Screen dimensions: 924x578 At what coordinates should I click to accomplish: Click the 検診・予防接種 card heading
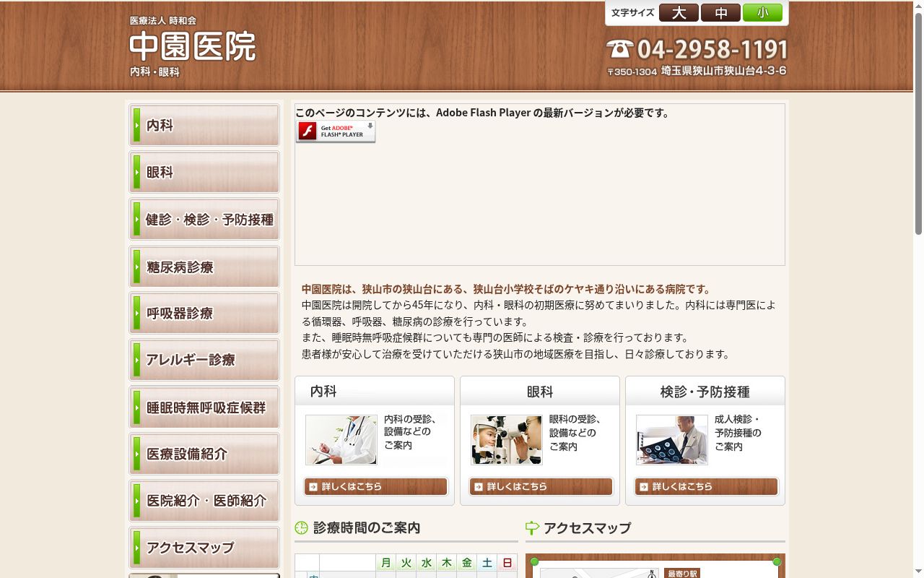tap(705, 392)
